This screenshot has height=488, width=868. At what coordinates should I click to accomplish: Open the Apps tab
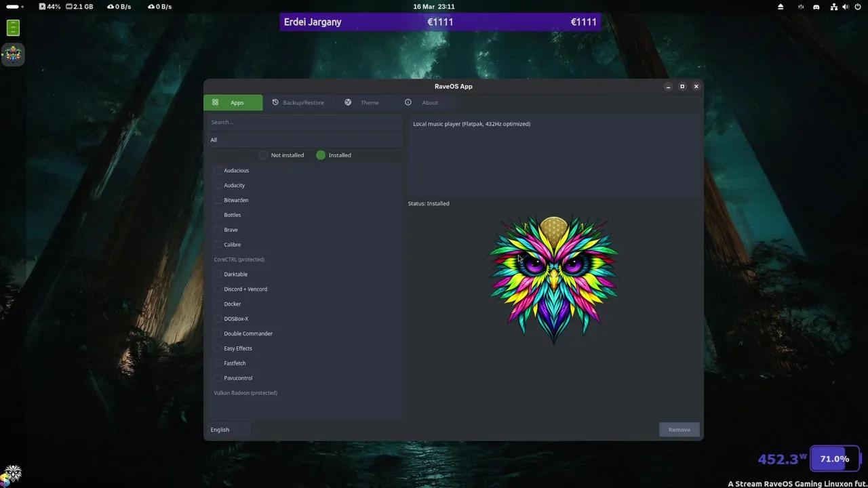click(x=233, y=102)
